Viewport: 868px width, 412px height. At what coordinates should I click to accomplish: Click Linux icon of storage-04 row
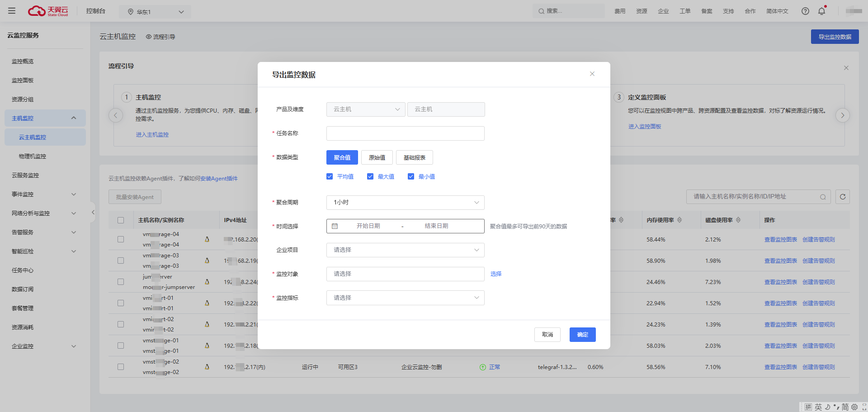tap(207, 239)
